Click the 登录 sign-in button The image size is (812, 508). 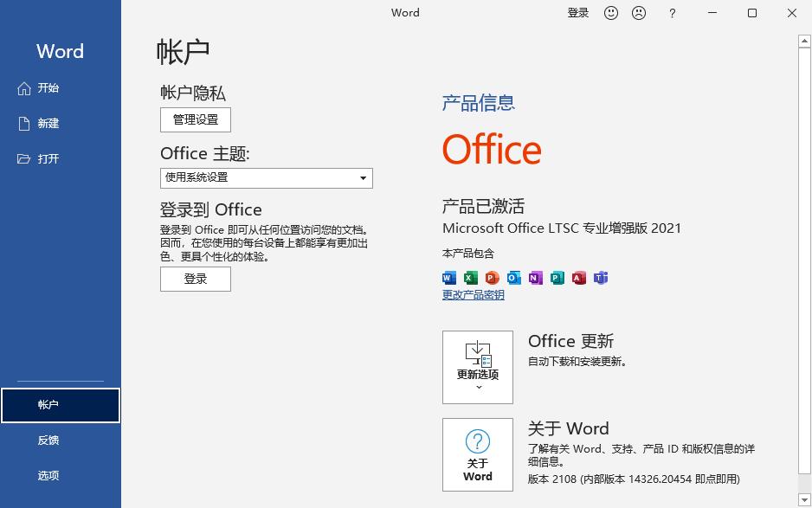pyautogui.click(x=195, y=279)
